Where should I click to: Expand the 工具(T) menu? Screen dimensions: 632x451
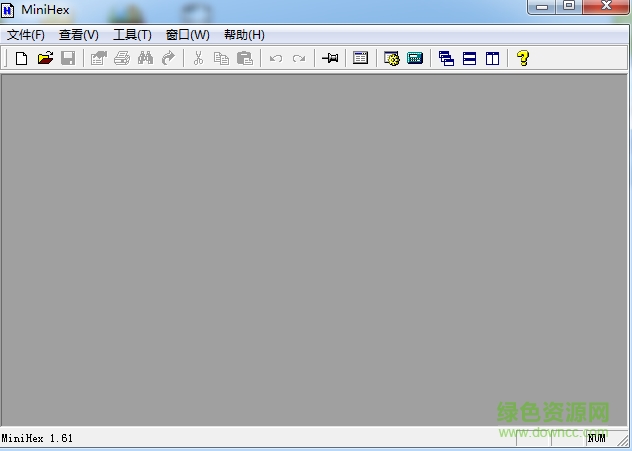coord(132,35)
